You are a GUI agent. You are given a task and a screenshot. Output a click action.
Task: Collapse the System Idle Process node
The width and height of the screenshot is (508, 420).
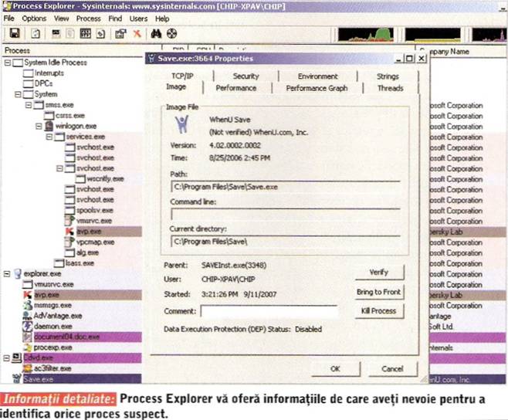8,63
